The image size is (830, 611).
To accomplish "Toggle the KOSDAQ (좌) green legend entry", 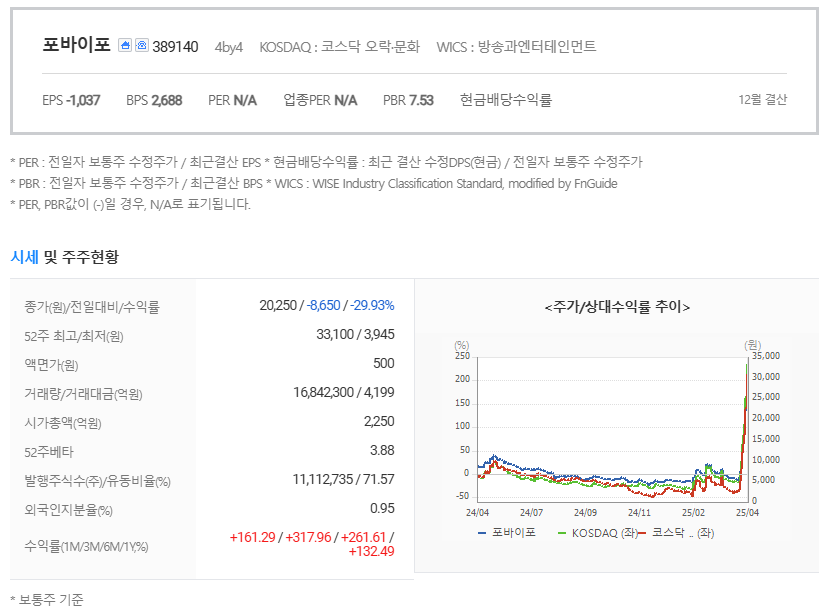I will (x=598, y=533).
